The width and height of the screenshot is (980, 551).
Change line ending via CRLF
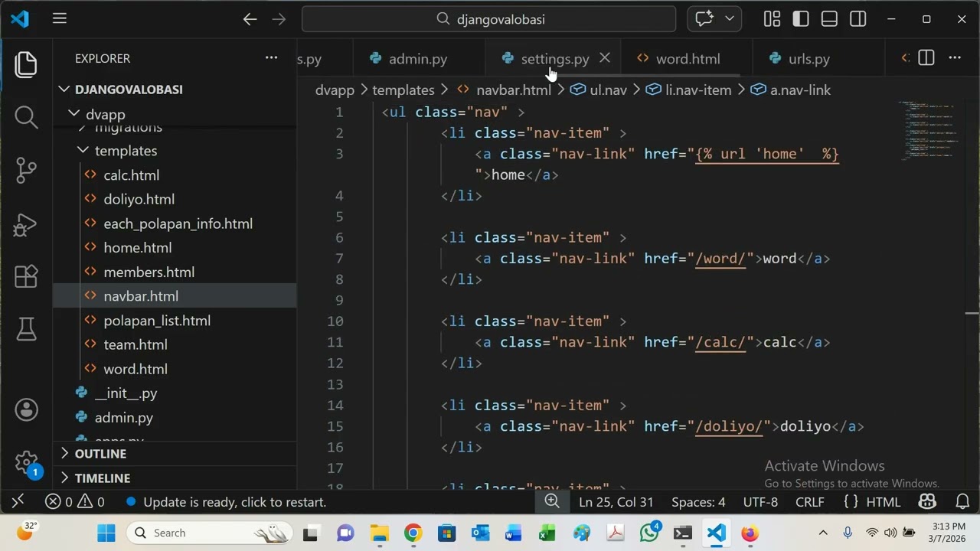tap(810, 502)
